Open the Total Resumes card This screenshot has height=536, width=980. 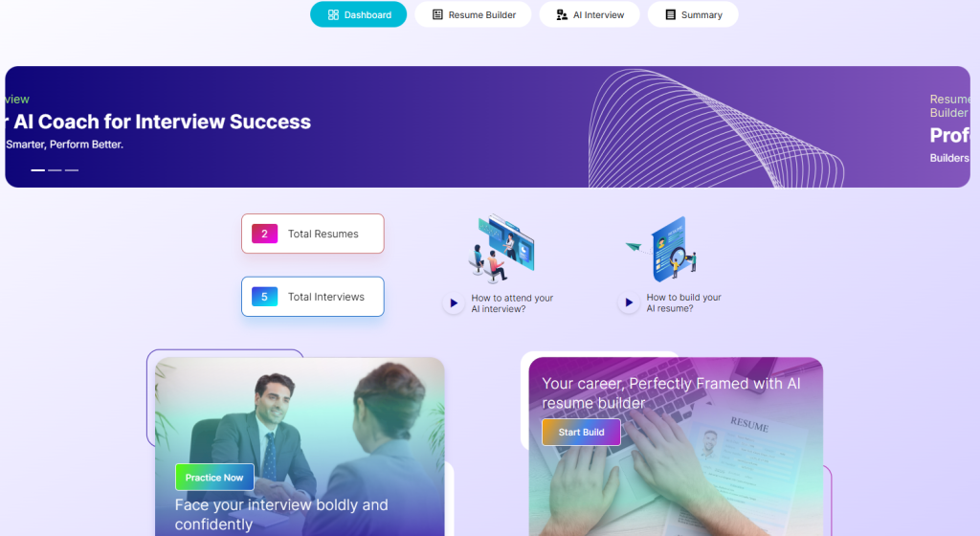(313, 234)
